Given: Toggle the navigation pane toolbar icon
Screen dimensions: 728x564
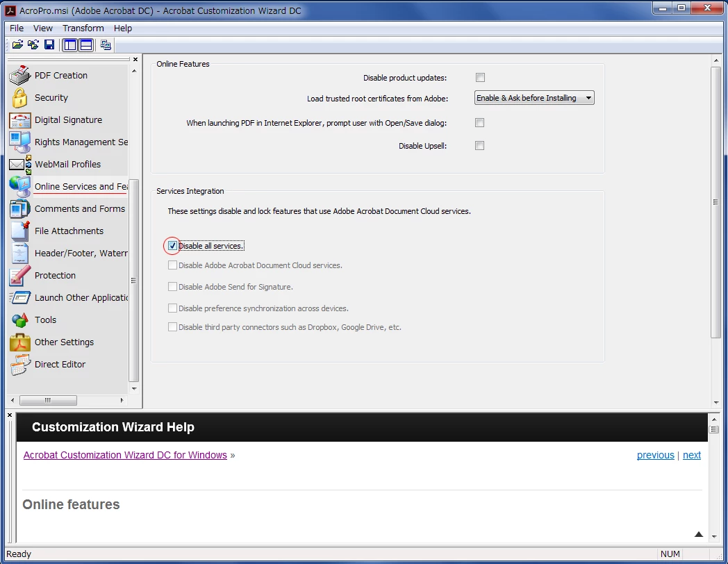Looking at the screenshot, I should coord(70,45).
